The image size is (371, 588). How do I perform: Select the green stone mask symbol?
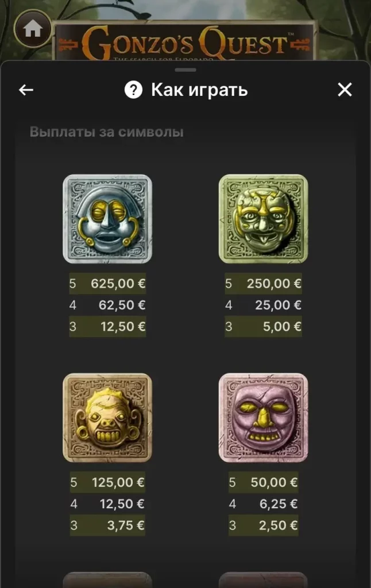(x=264, y=219)
